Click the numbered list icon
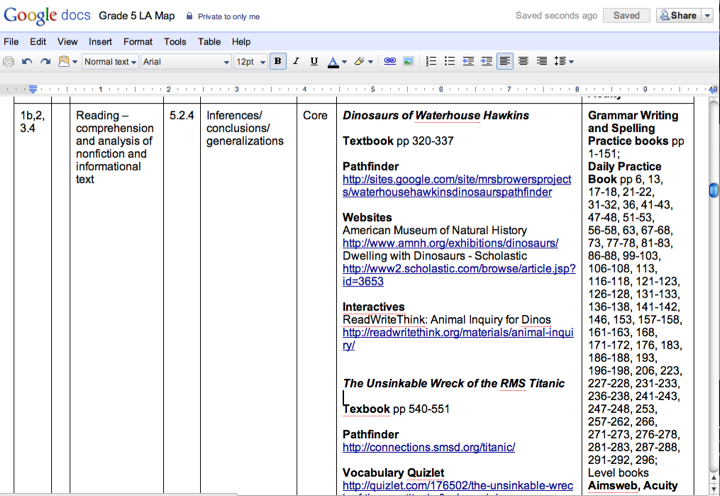The image size is (720, 496). pos(431,61)
